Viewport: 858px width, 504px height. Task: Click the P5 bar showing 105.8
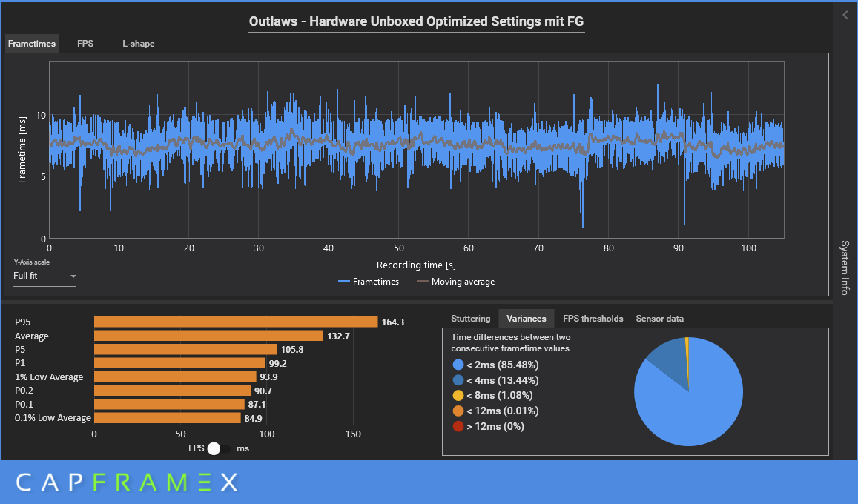185,349
